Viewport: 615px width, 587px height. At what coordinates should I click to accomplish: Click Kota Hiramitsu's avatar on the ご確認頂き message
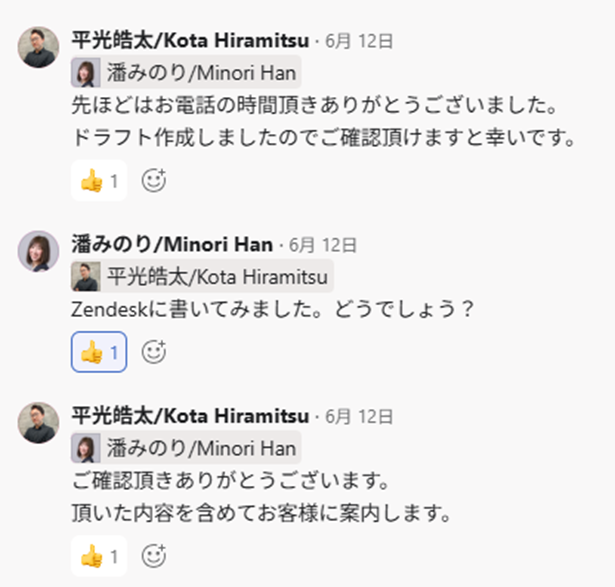point(38,423)
